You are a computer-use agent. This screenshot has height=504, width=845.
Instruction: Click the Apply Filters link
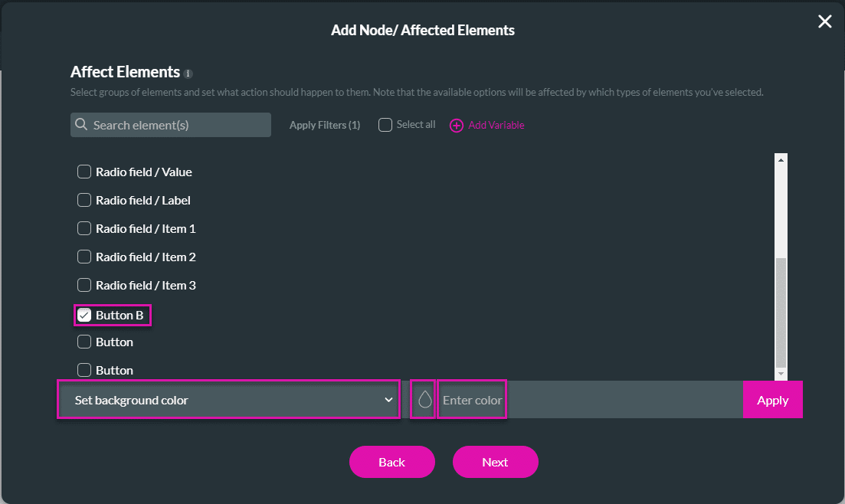click(324, 124)
